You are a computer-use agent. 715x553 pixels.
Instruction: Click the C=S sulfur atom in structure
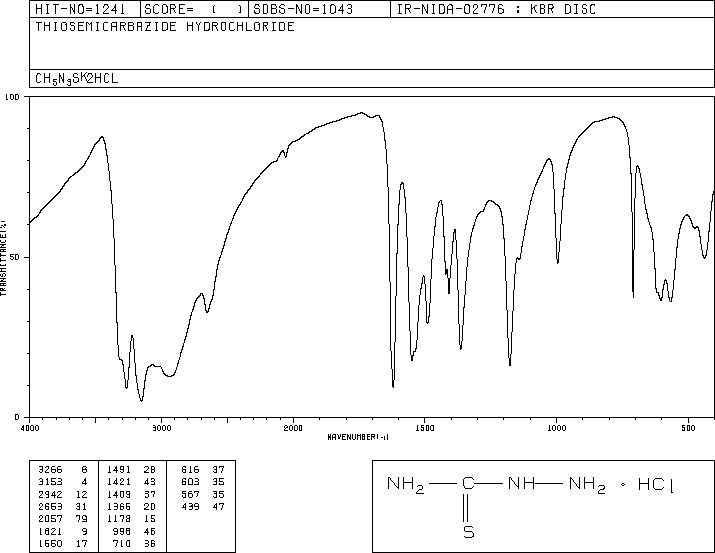[469, 532]
